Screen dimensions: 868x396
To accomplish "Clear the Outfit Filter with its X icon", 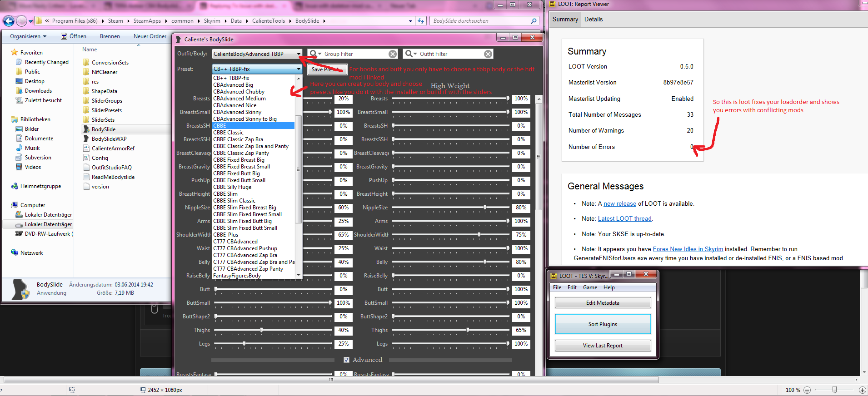I will pos(488,54).
